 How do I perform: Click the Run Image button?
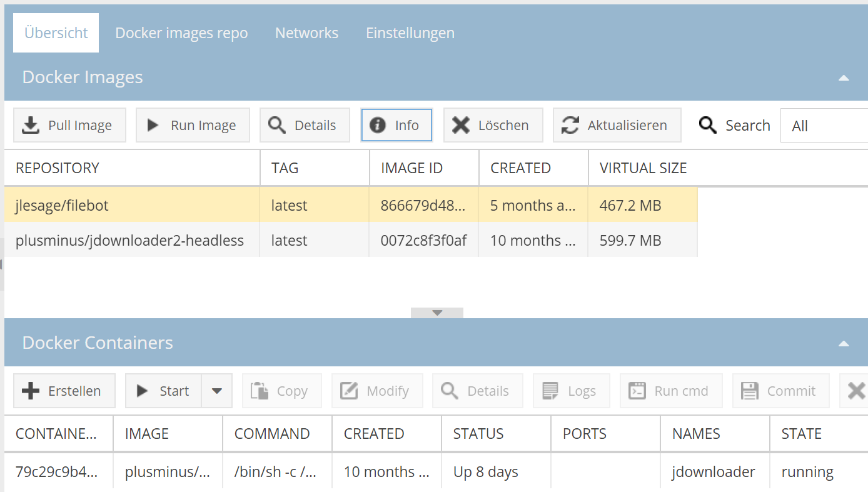click(193, 125)
